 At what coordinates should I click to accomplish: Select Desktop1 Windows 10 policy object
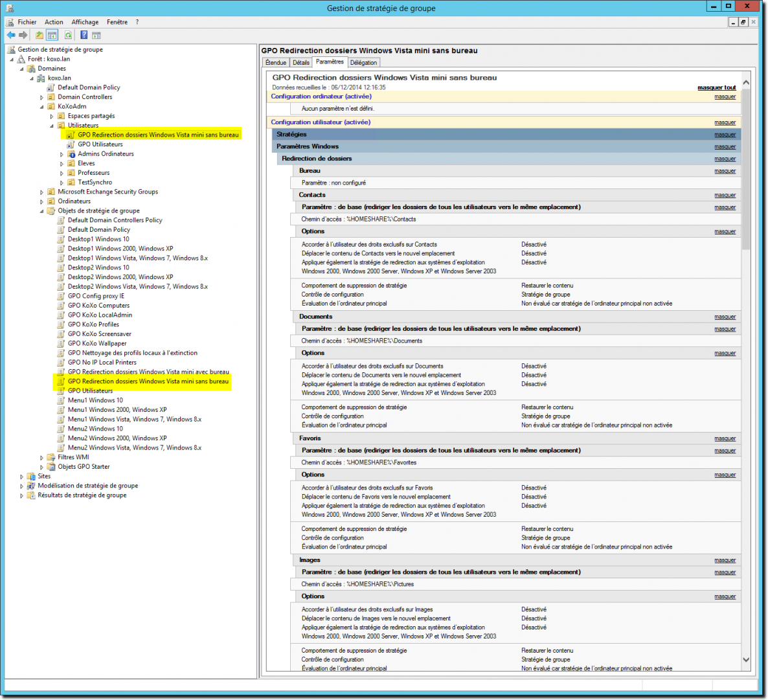click(98, 240)
